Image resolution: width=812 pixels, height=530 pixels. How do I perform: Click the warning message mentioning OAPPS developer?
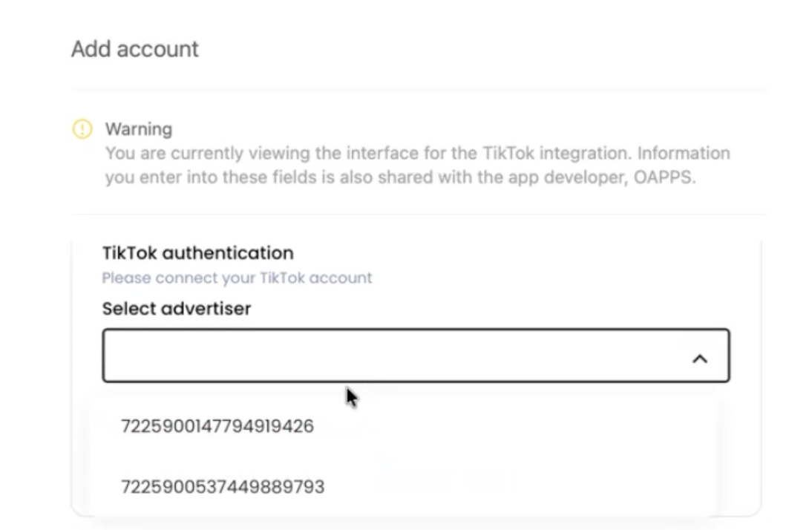(x=418, y=166)
